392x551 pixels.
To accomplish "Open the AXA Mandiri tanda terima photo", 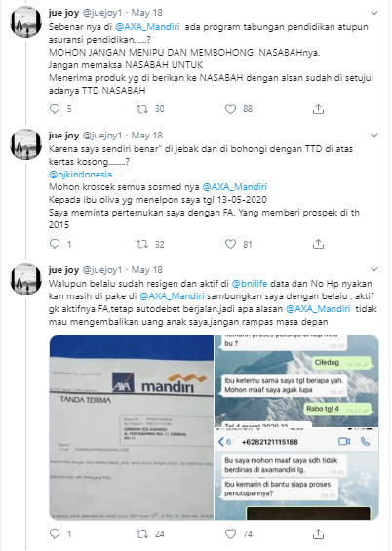I will 131,427.
